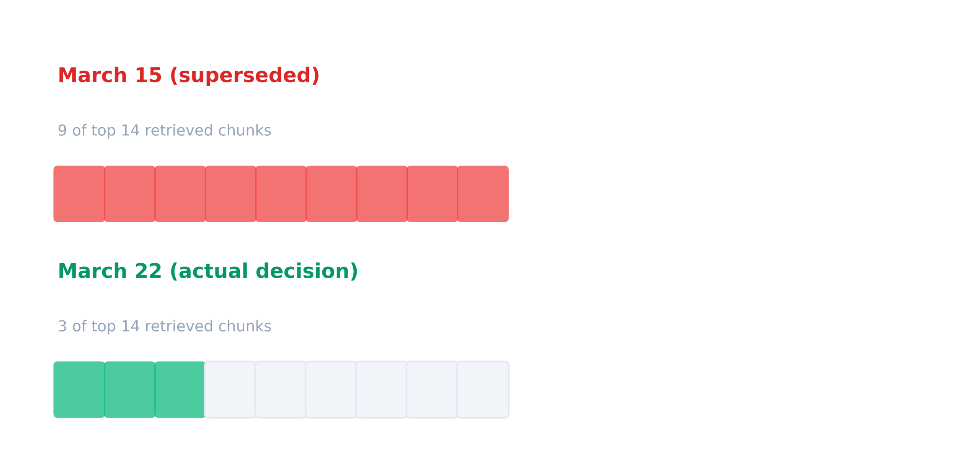Select the first green chunk block
The width and height of the screenshot is (980, 474).
79,390
